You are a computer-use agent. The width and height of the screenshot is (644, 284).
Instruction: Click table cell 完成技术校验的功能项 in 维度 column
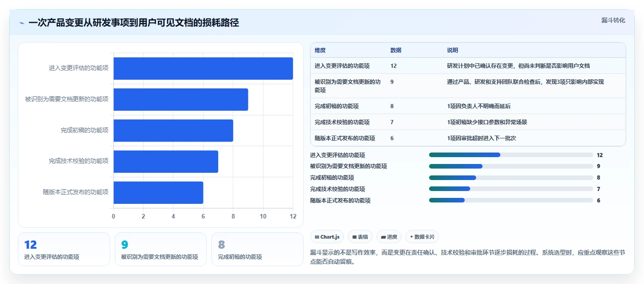coord(342,122)
